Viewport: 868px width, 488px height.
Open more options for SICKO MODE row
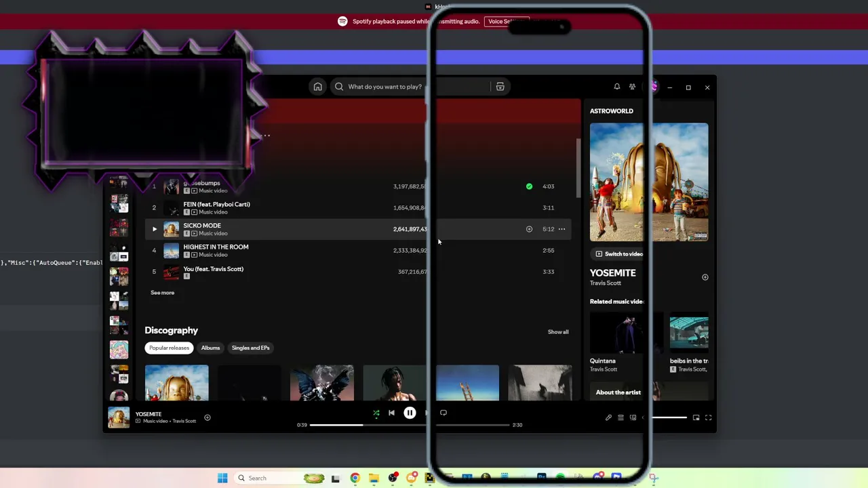pyautogui.click(x=561, y=229)
